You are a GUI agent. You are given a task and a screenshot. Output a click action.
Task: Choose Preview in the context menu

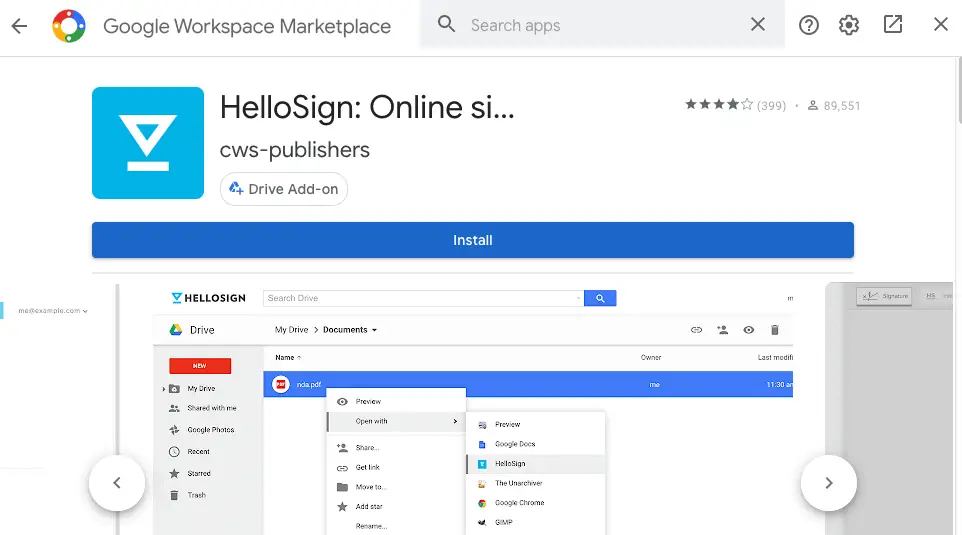click(x=396, y=401)
